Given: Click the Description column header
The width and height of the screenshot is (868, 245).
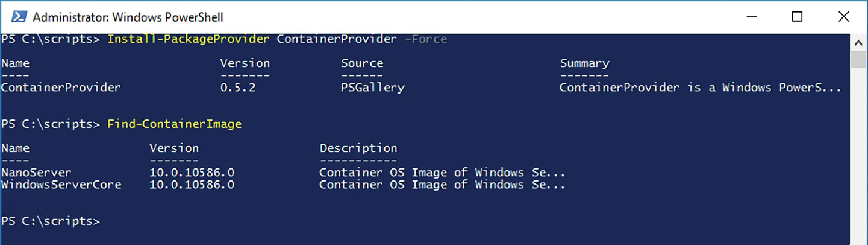Looking at the screenshot, I should pyautogui.click(x=358, y=148).
